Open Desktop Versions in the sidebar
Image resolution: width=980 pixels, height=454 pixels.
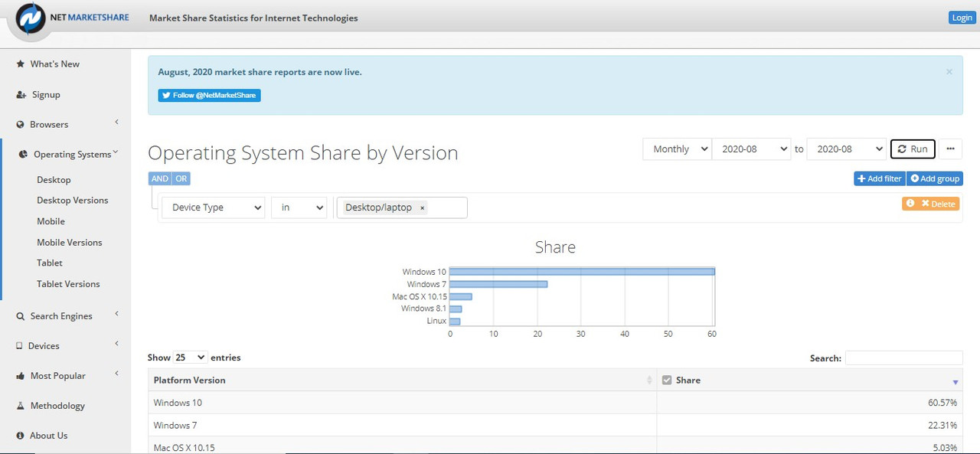point(73,201)
